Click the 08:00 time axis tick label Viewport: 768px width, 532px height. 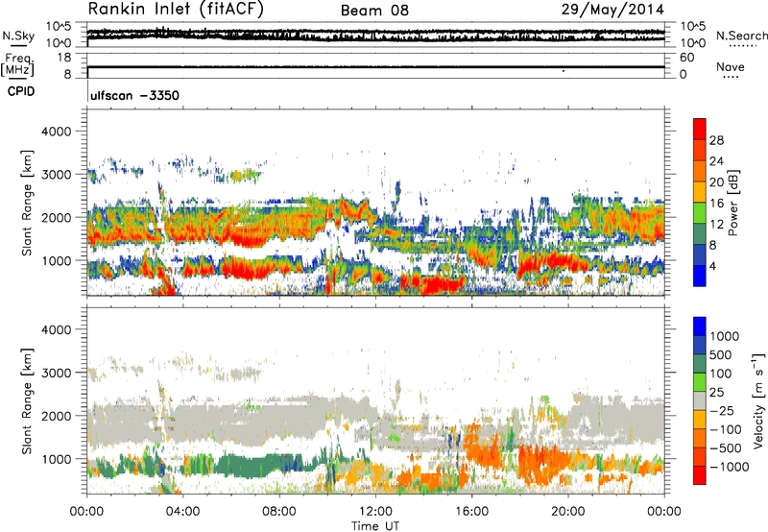coord(279,512)
